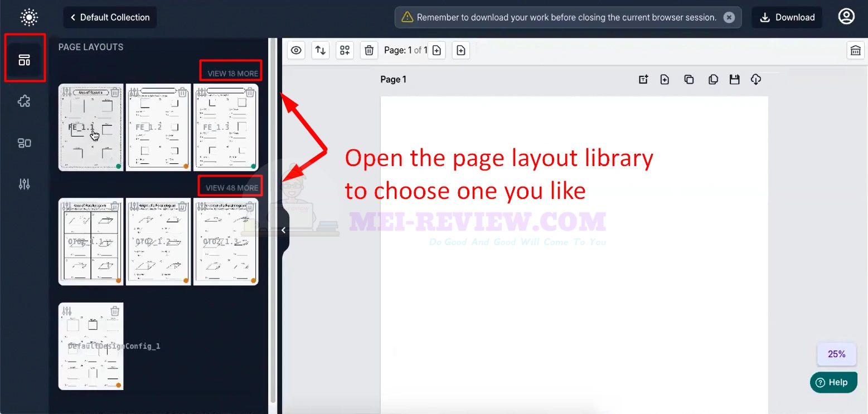
Task: Expand VIEW 48 MORE layouts
Action: [x=231, y=188]
